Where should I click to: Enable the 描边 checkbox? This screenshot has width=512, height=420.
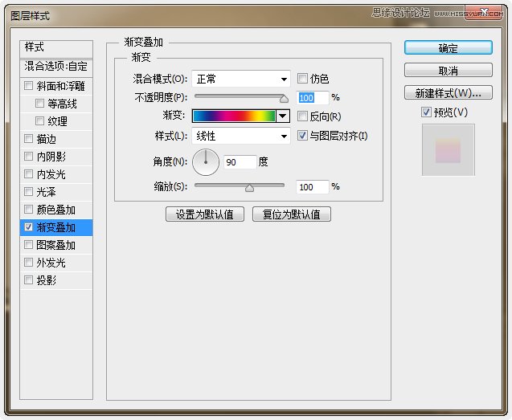(28, 139)
